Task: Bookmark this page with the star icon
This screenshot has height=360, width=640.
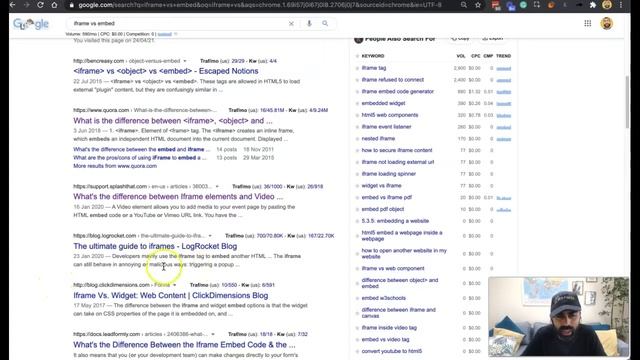Action: point(478,5)
